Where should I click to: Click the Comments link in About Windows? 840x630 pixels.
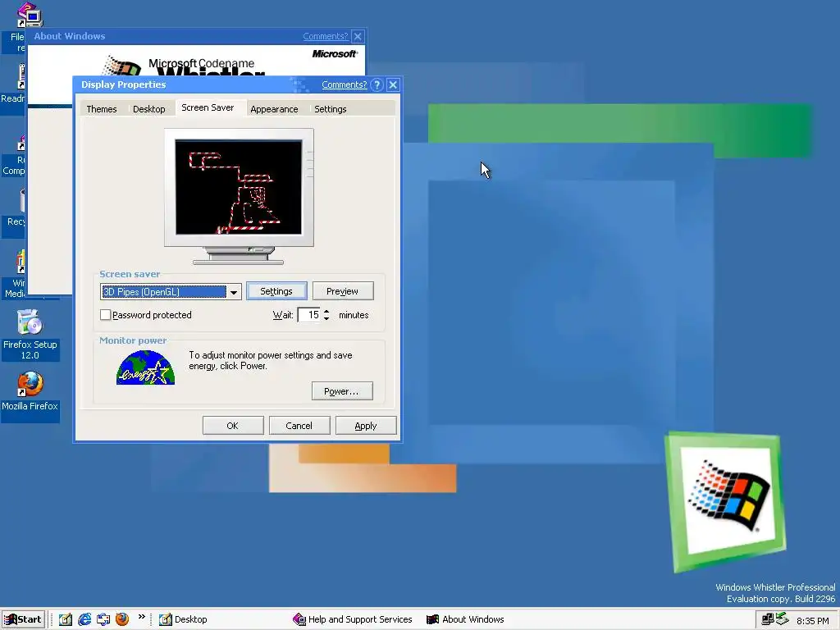coord(325,36)
